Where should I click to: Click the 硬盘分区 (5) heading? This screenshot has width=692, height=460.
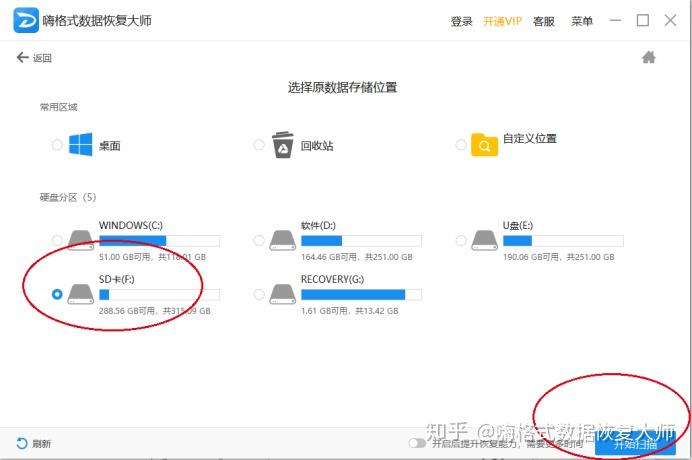coord(68,197)
